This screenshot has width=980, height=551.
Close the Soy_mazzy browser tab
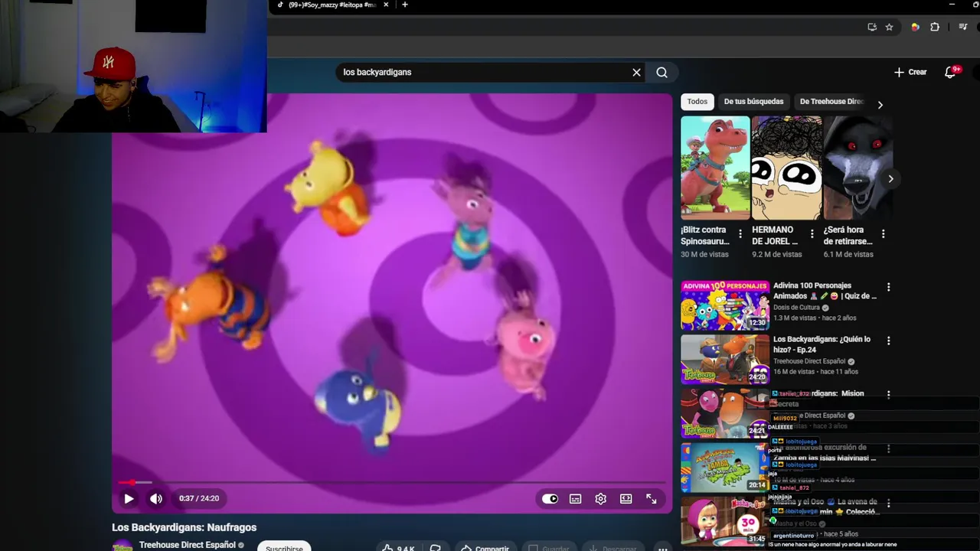pyautogui.click(x=386, y=5)
